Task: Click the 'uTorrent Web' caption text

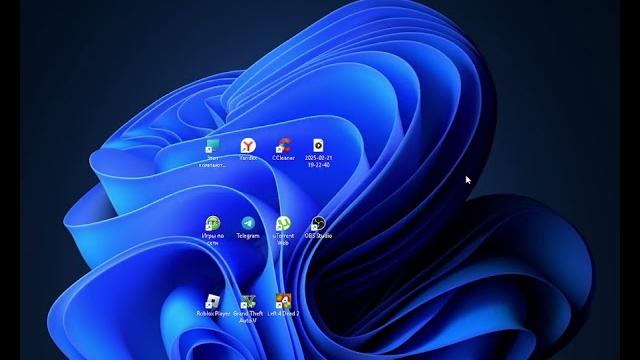Action: 283,239
